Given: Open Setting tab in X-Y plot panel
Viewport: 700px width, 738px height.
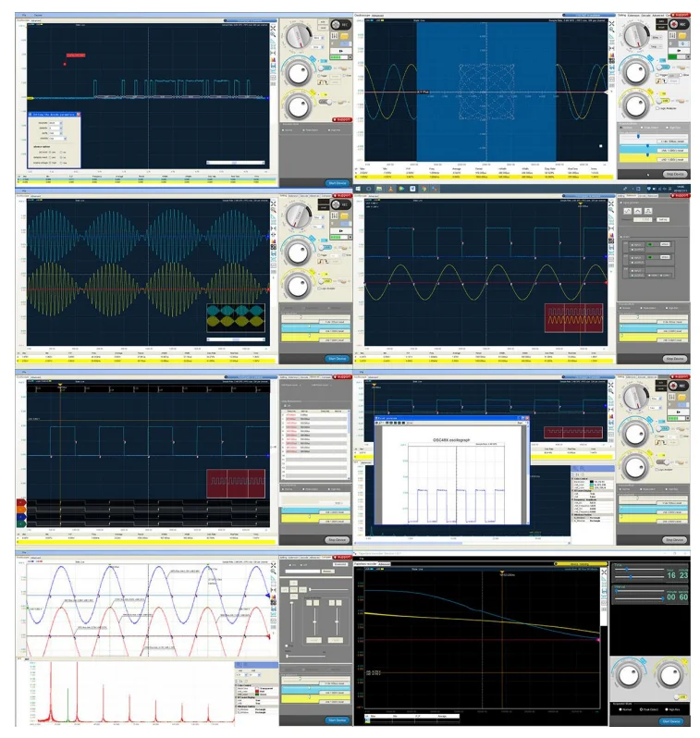Looking at the screenshot, I should point(621,15).
